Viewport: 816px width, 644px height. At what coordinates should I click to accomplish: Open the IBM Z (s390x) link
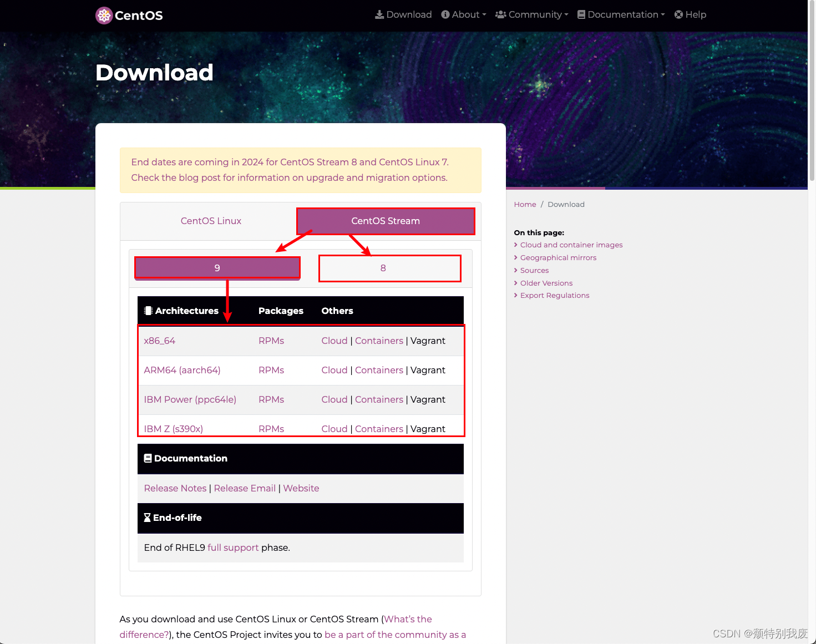pyautogui.click(x=174, y=429)
